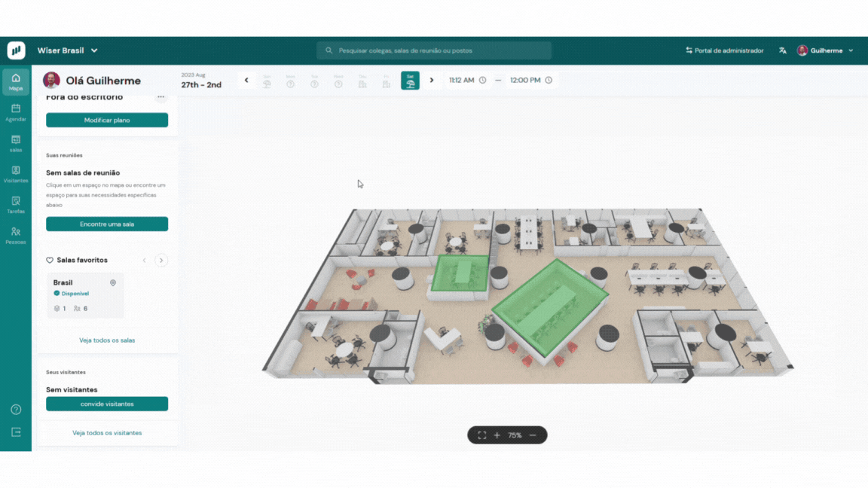Viewport: 868px width, 488px height.
Task: Open the three-dot menu beside Fora do escritório
Action: [x=160, y=97]
